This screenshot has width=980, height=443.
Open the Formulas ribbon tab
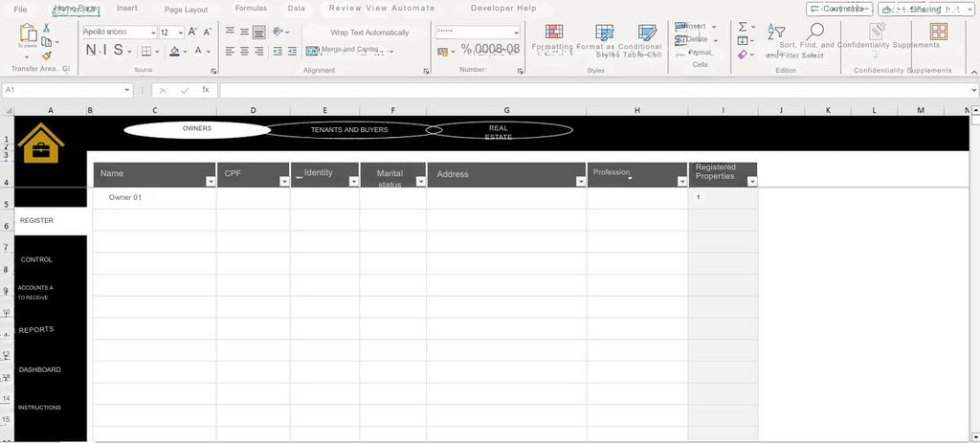[x=251, y=9]
